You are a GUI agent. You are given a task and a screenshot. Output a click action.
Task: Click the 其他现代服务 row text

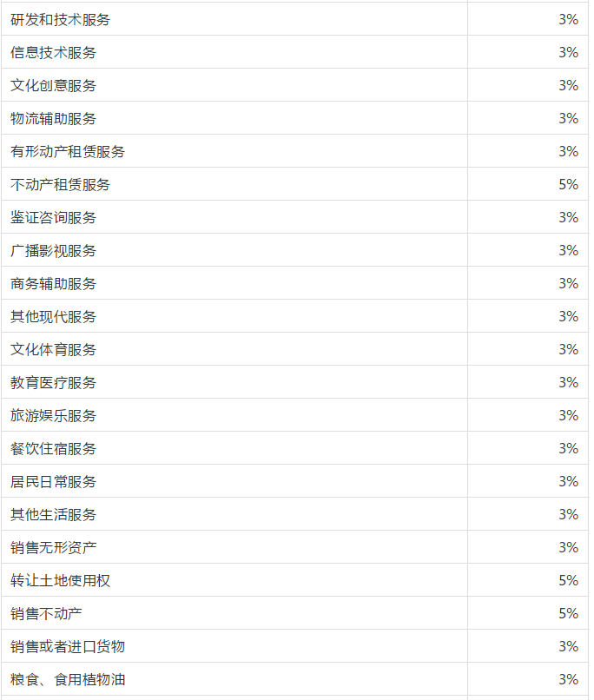(x=54, y=316)
